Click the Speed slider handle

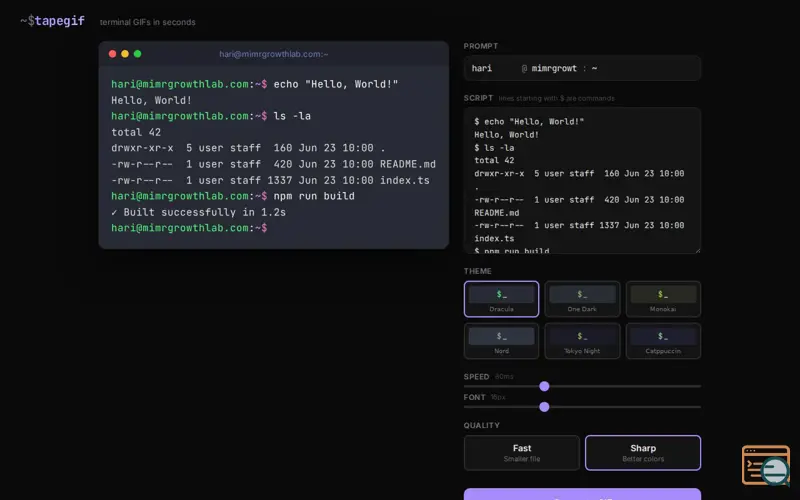pos(544,386)
